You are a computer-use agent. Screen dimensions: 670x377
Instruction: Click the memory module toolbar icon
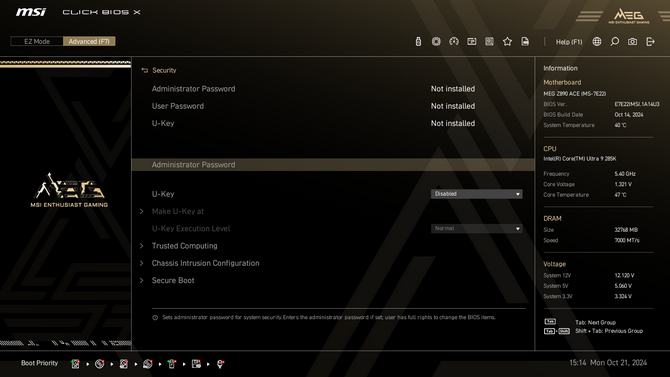[x=472, y=41]
